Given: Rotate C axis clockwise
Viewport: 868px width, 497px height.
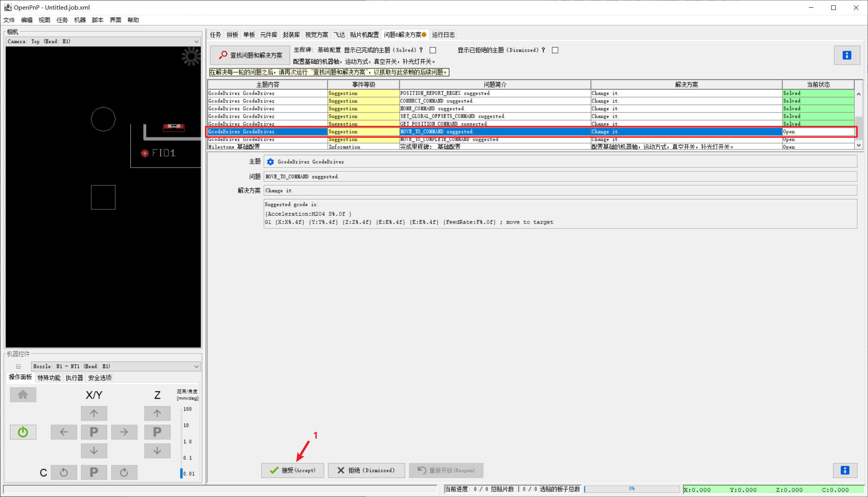Looking at the screenshot, I should coord(124,472).
